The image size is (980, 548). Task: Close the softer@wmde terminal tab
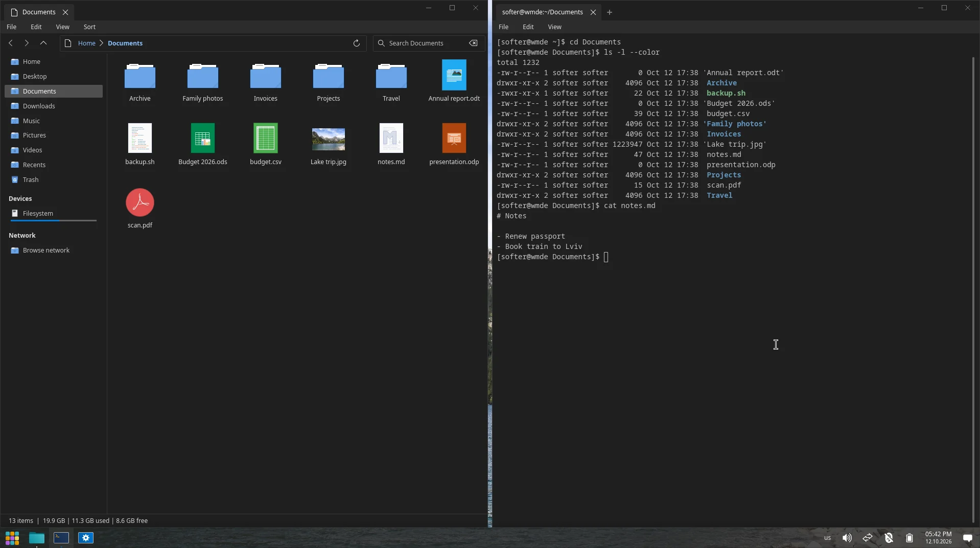pos(593,12)
